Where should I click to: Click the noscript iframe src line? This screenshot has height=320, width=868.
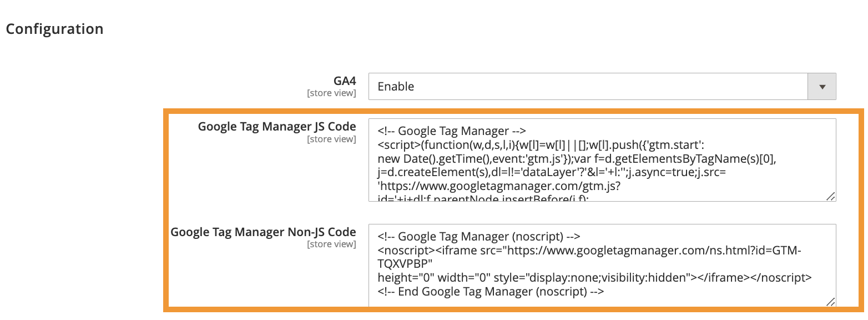(x=588, y=251)
